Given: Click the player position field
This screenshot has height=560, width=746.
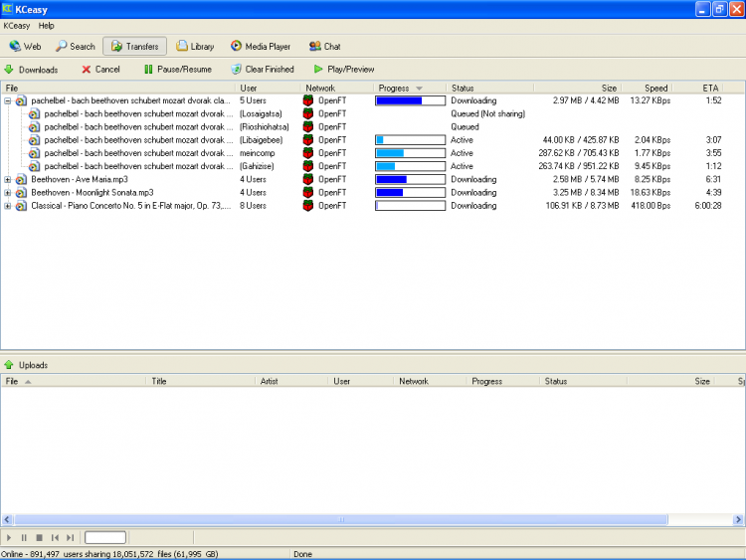Looking at the screenshot, I should 105,538.
